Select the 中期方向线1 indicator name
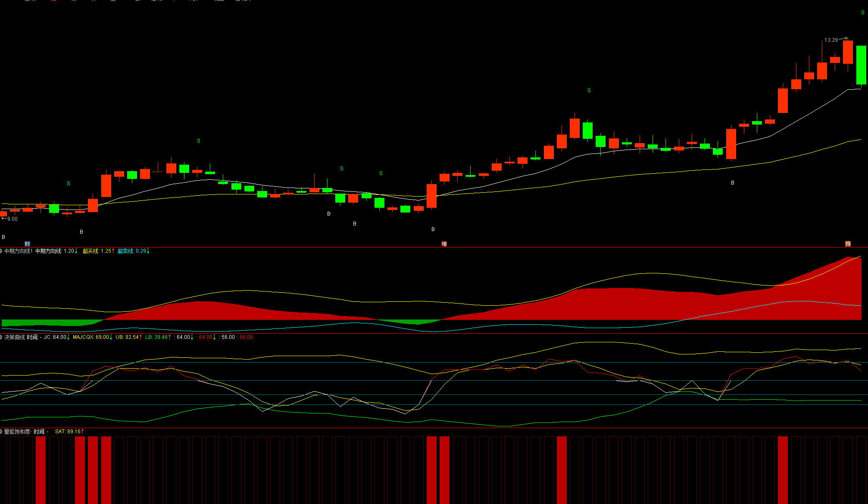 tap(19, 251)
